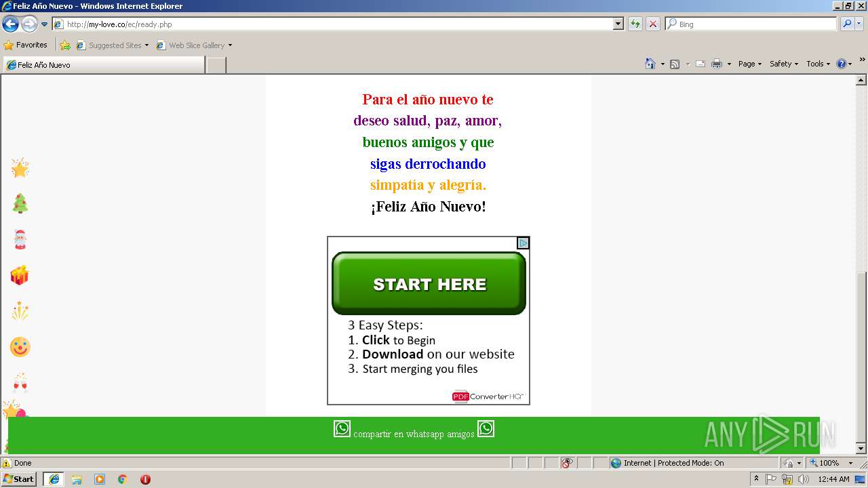Click the Read Mail icon

pyautogui.click(x=701, y=64)
